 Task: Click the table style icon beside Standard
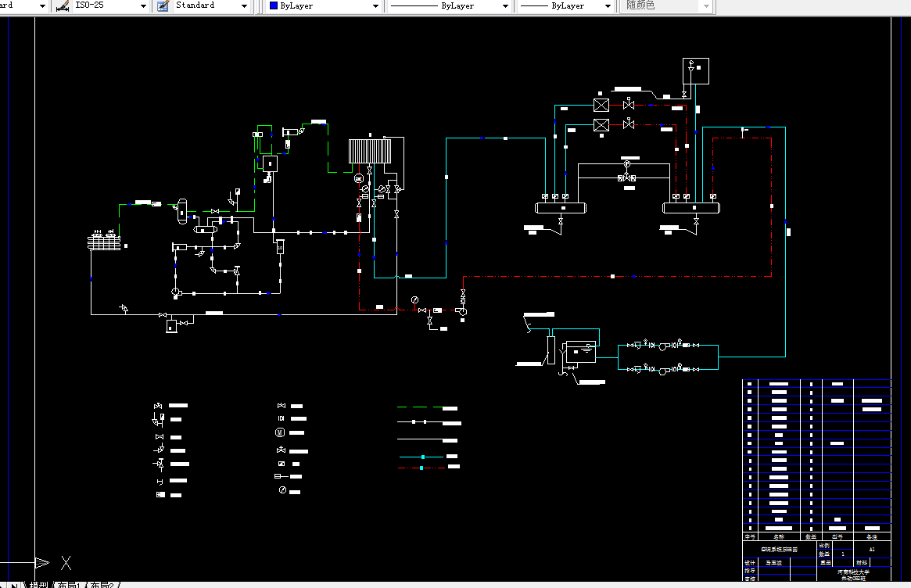pos(163,5)
